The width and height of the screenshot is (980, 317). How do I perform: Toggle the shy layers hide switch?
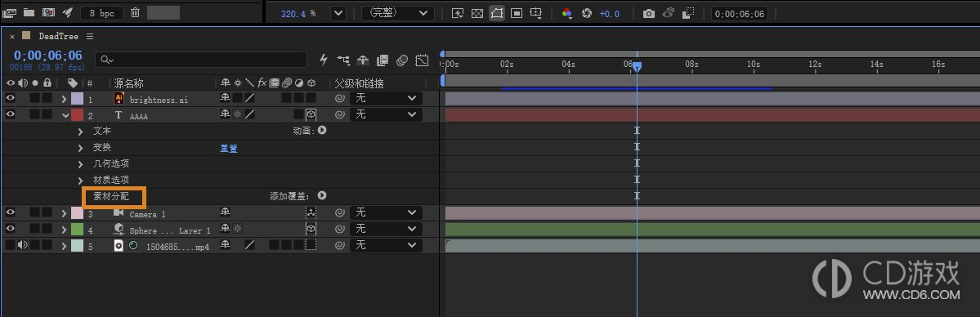pyautogui.click(x=363, y=60)
